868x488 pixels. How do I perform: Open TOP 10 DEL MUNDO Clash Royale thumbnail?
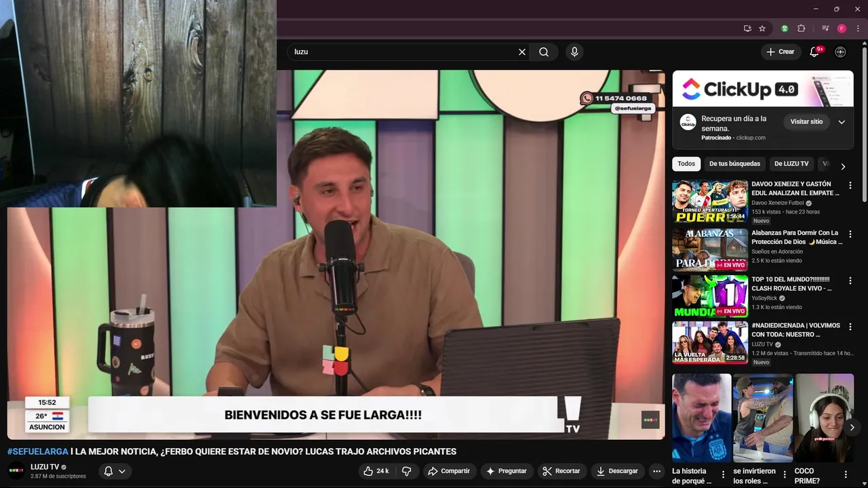point(710,296)
